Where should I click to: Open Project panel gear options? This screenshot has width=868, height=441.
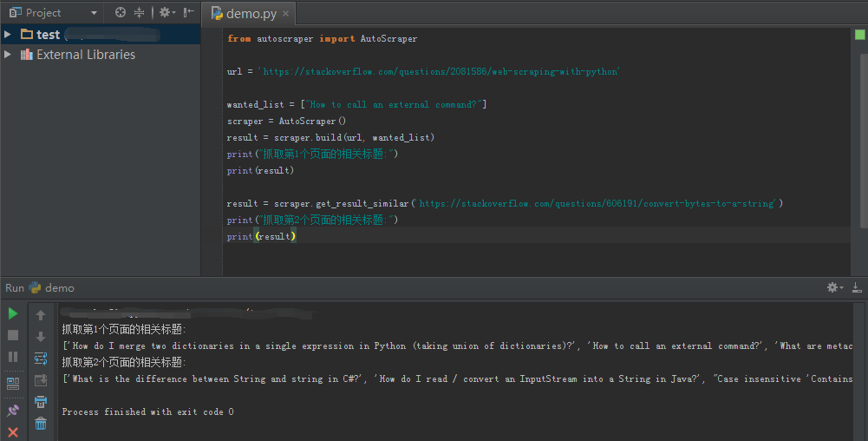pos(166,12)
